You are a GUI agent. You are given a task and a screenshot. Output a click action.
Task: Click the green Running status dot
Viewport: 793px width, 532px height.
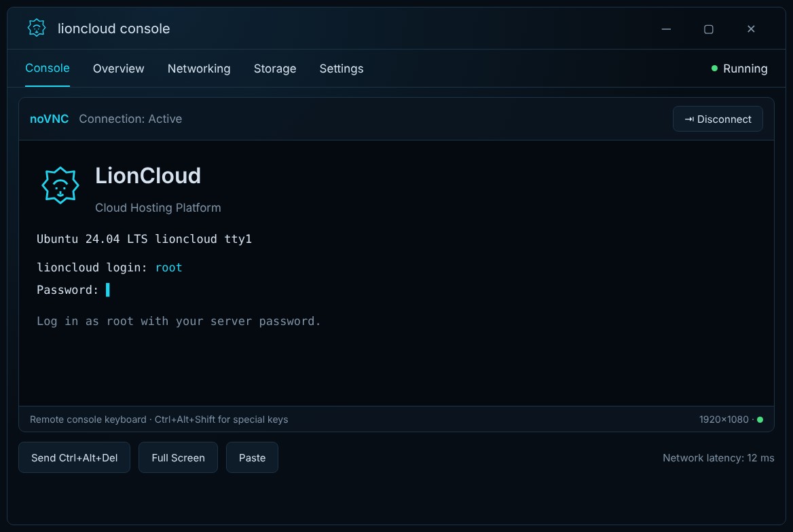click(x=714, y=69)
